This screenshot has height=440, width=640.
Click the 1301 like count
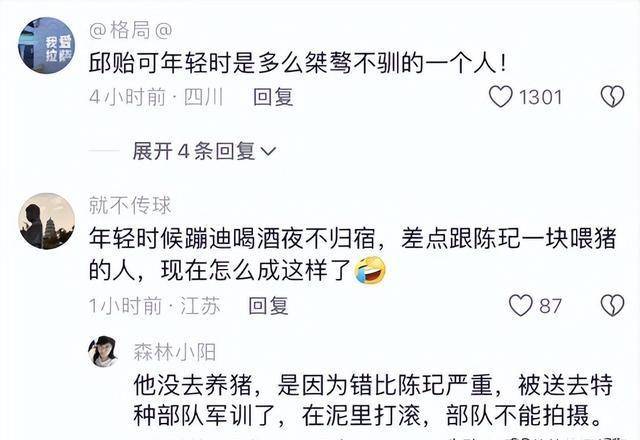point(540,97)
